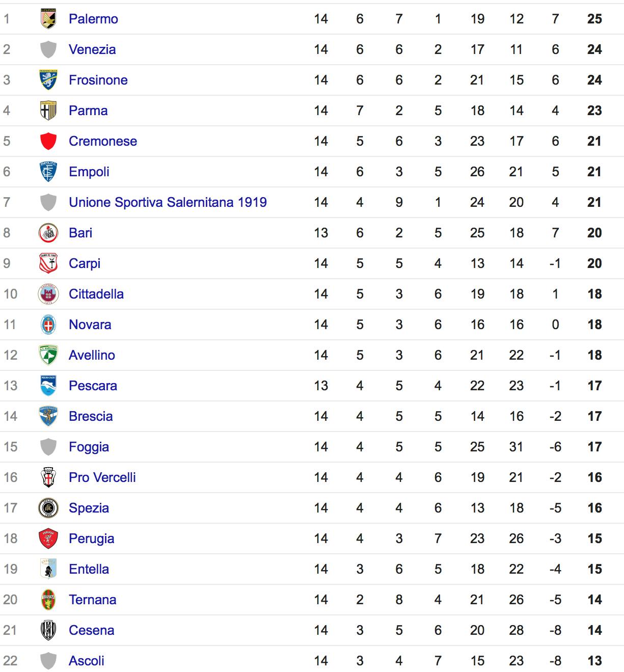This screenshot has width=624, height=672.
Task: Click the gray placeholder shield beside Ascoli
Action: (x=48, y=661)
